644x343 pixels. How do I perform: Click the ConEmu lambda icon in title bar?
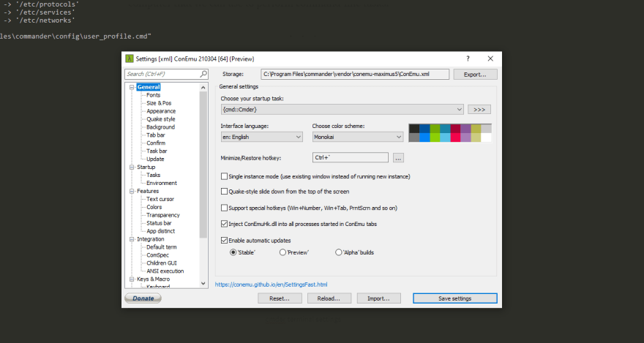pos(130,59)
